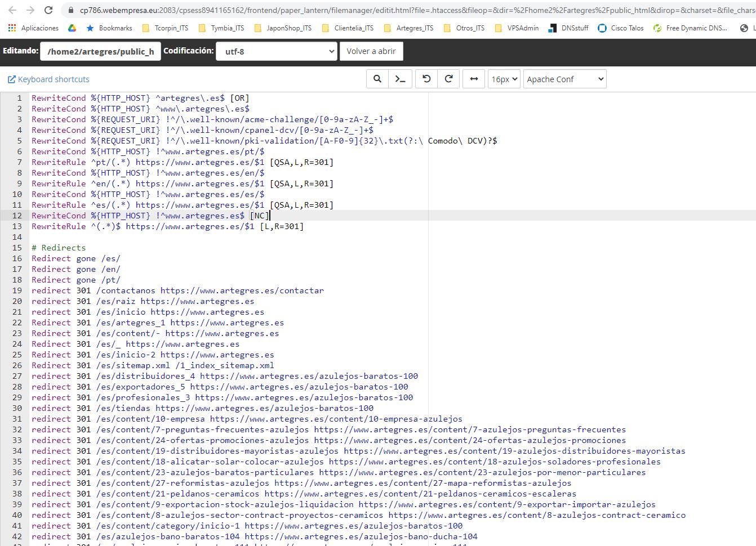Click line number 1 in the gutter
Viewport: 756px width, 546px height.
click(19, 98)
